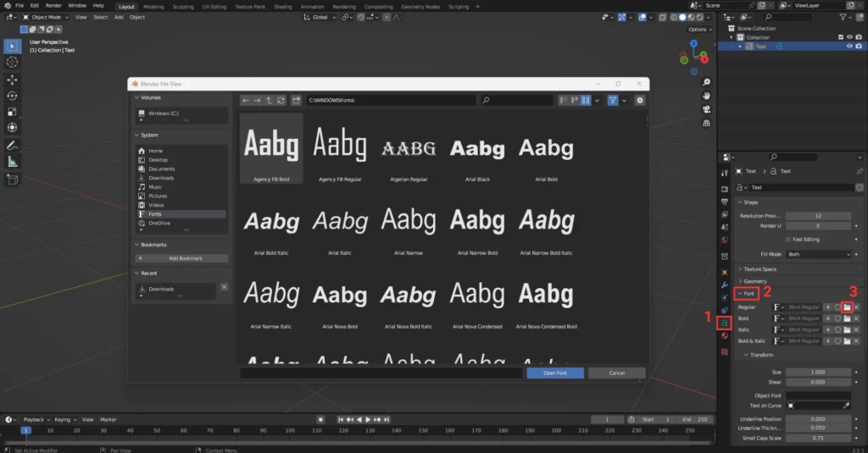
Task: Enable the Fast Editing checkbox
Action: 788,240
